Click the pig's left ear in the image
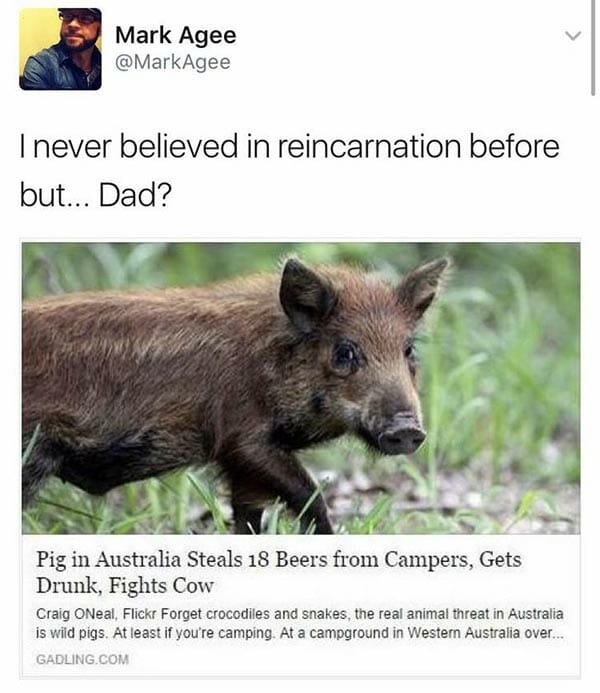The height and width of the screenshot is (693, 600). pos(306,294)
